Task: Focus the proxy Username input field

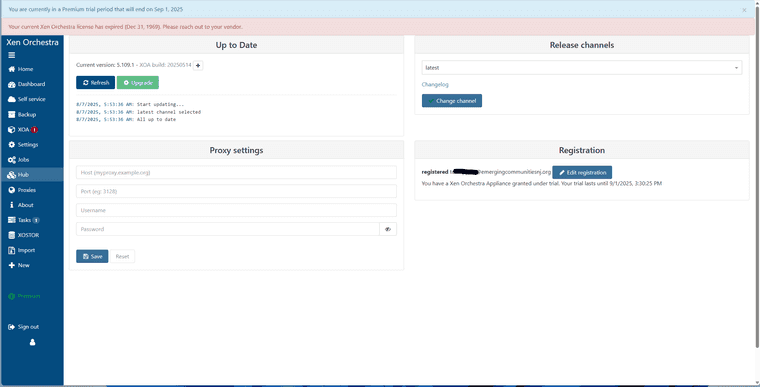Action: pos(236,210)
